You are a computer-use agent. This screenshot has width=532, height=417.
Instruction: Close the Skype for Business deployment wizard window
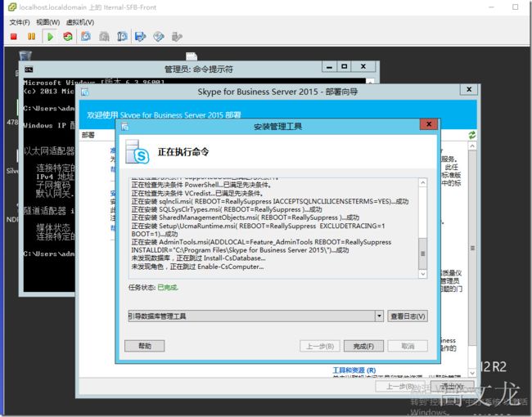pyautogui.click(x=469, y=89)
